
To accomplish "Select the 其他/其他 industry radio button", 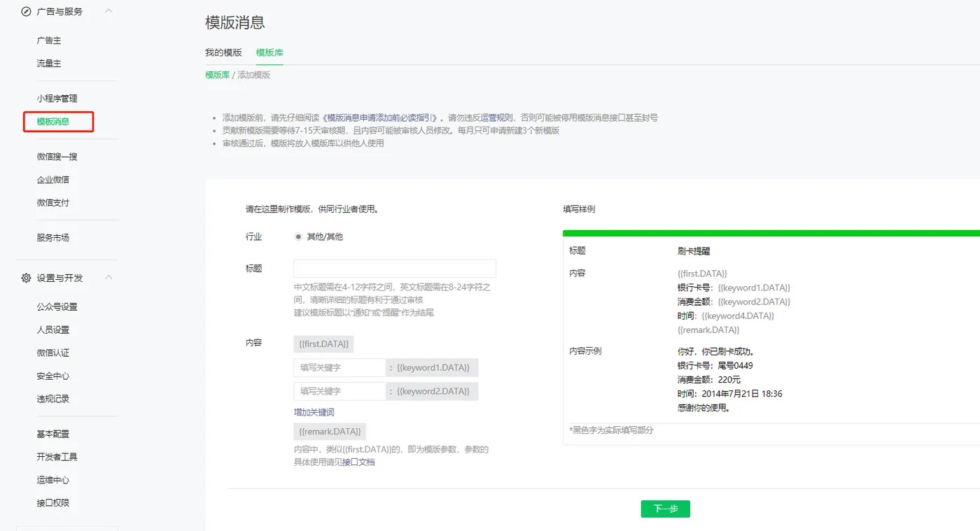I will point(298,236).
